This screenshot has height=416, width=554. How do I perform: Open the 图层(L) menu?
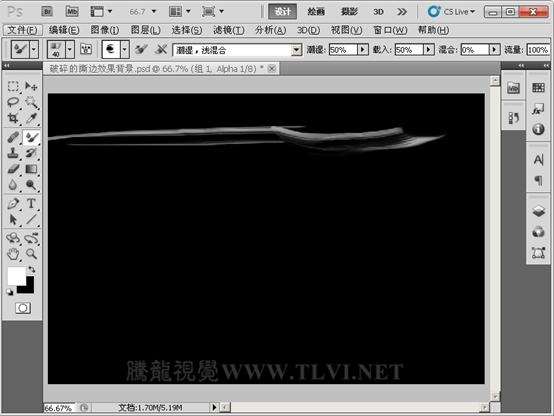pos(146,30)
